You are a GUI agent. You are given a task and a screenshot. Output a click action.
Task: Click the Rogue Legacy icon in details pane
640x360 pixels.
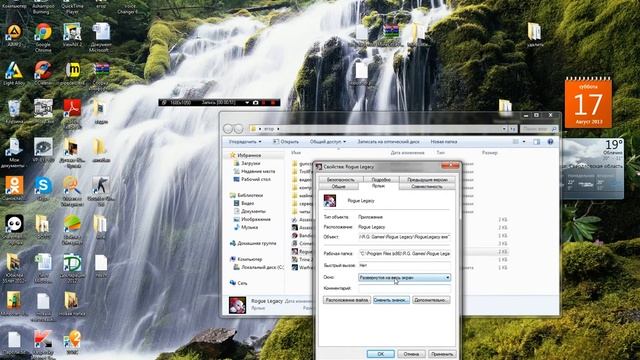click(x=237, y=305)
